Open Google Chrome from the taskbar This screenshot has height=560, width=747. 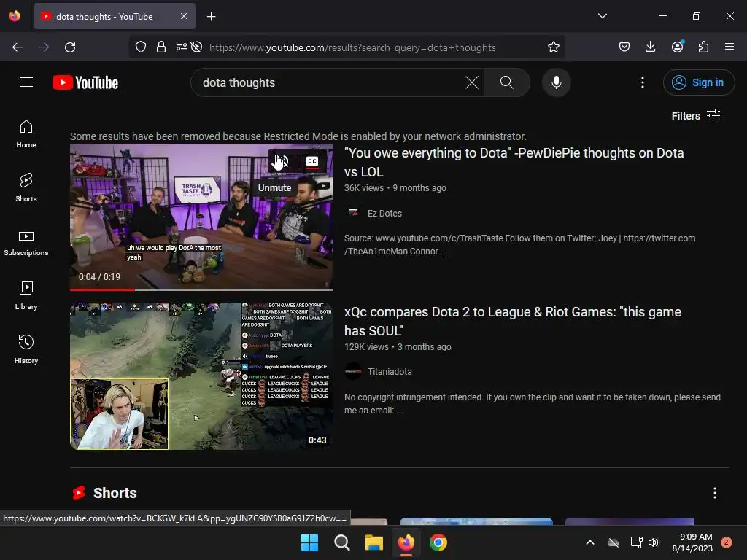point(438,542)
